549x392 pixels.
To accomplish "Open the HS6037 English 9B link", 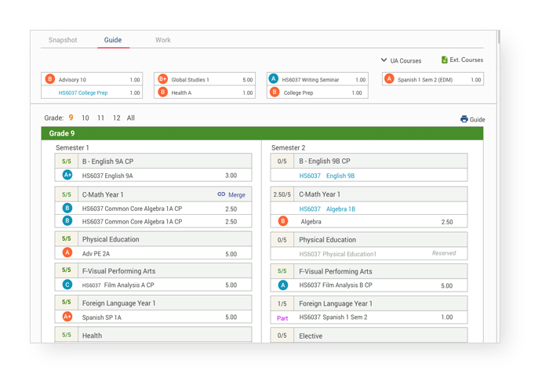I will (x=327, y=176).
